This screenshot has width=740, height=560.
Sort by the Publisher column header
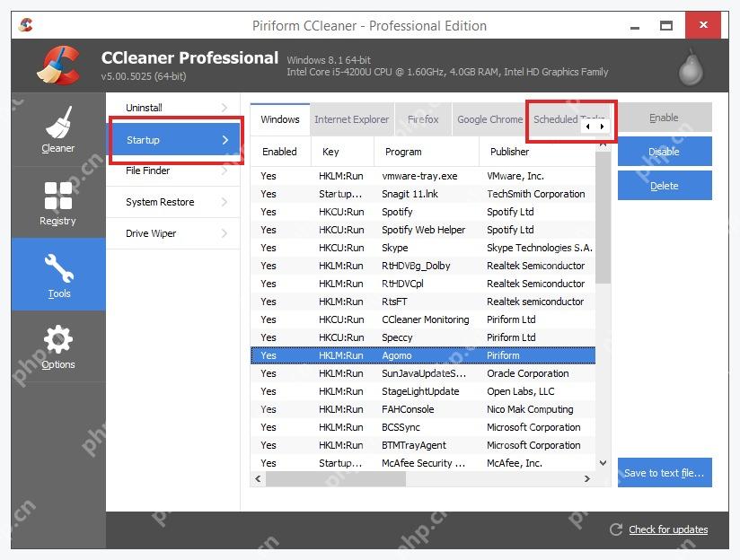537,152
